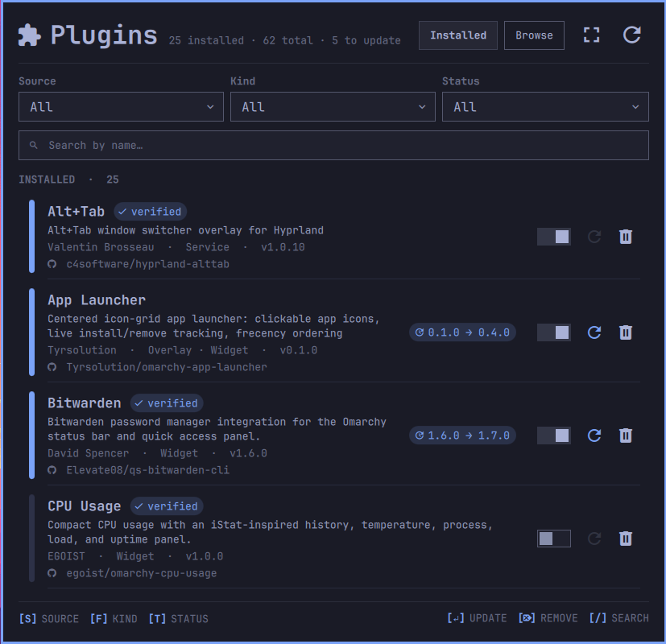Click the [T] STATUS shortcut hint
The width and height of the screenshot is (666, 644).
point(179,619)
